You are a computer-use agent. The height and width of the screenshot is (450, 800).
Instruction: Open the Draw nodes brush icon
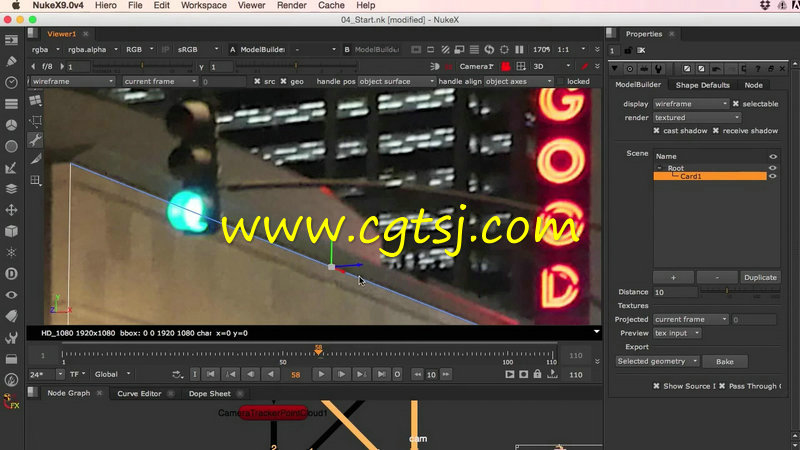click(x=11, y=61)
